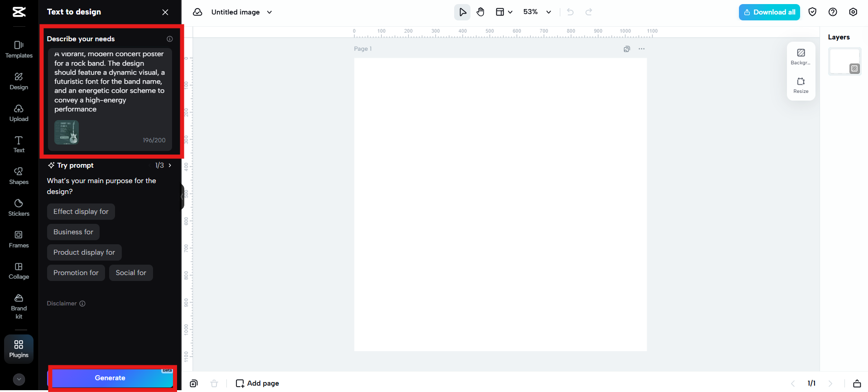Image resolution: width=868 pixels, height=392 pixels.
Task: Click the 'Layers' panel heading
Action: tap(839, 37)
